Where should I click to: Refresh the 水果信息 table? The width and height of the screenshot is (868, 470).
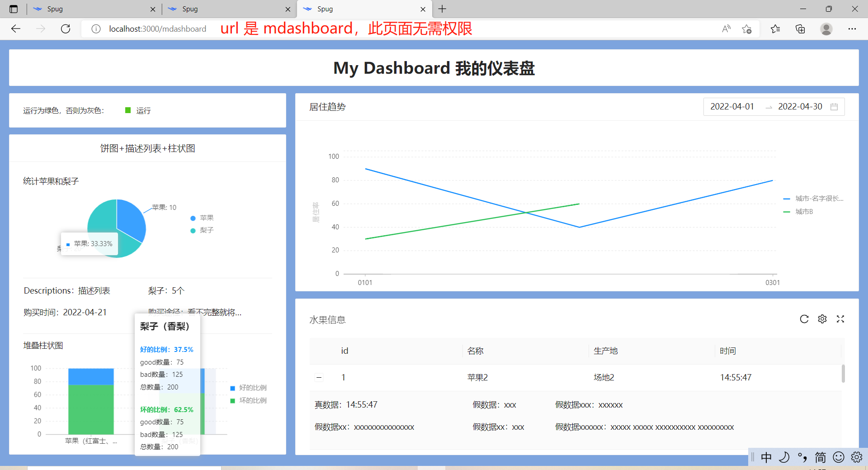click(804, 319)
